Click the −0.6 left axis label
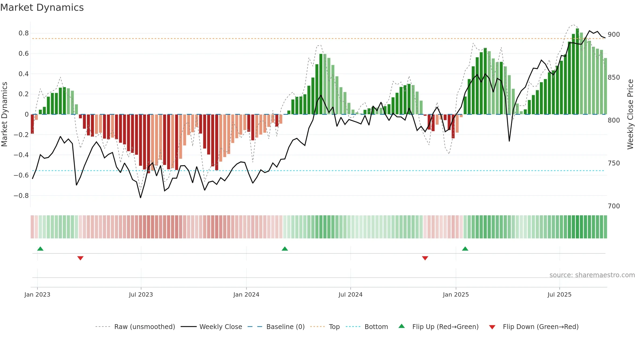Viewport: 644px width, 362px height. [21, 175]
